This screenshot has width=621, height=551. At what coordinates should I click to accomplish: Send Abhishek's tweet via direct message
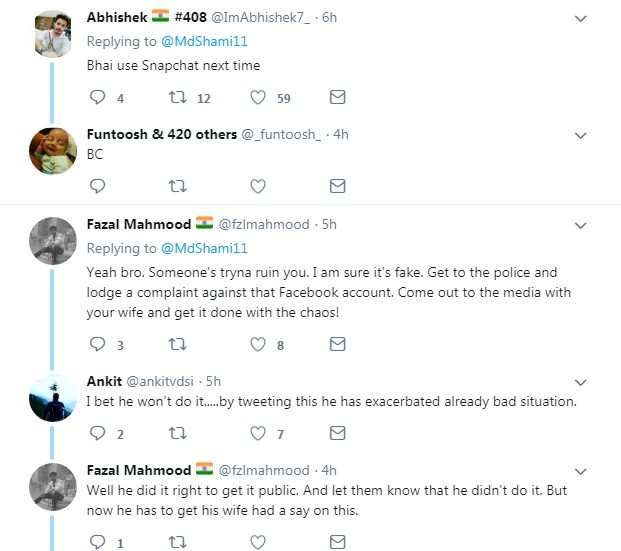pos(338,98)
